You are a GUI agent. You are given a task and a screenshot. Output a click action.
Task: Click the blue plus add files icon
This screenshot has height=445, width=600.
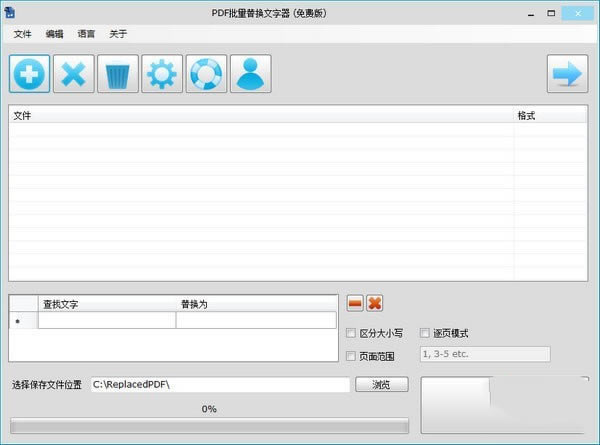pyautogui.click(x=29, y=73)
